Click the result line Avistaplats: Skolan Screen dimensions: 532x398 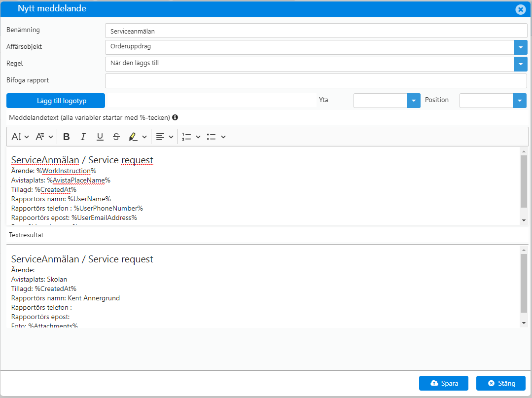tap(39, 279)
